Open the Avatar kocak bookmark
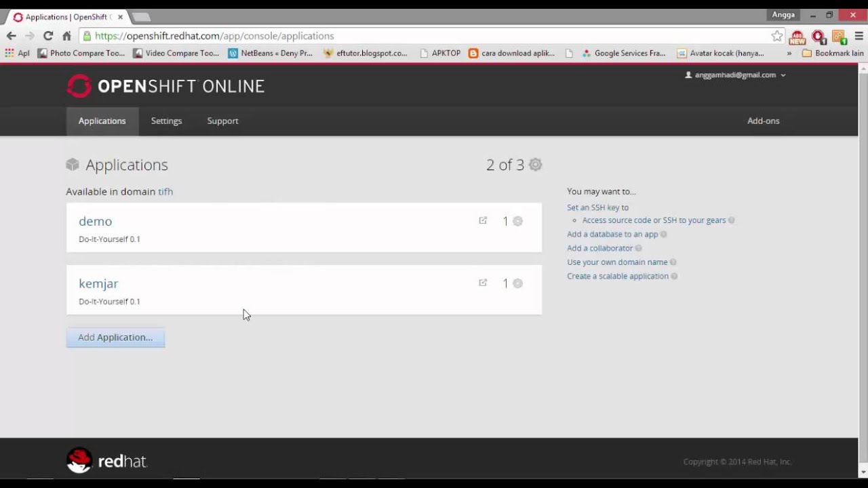This screenshot has width=868, height=488. tap(721, 53)
